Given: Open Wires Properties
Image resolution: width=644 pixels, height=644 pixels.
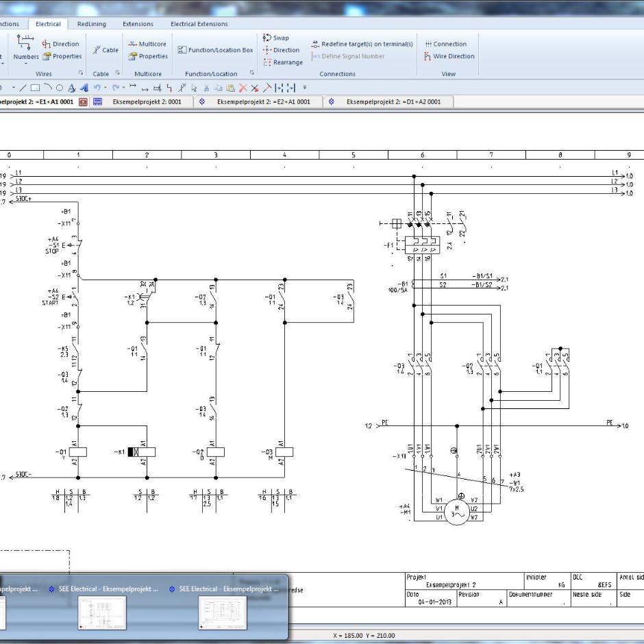Looking at the screenshot, I should (62, 56).
